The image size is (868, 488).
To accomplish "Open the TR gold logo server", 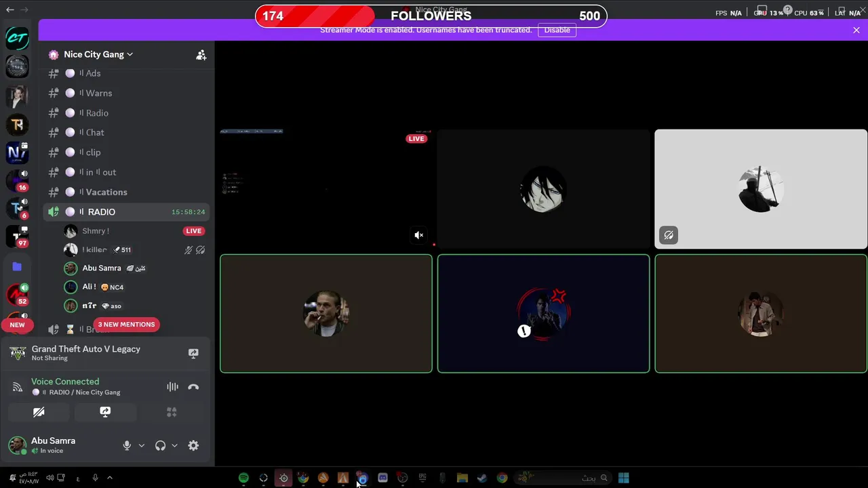I will pos(17,124).
